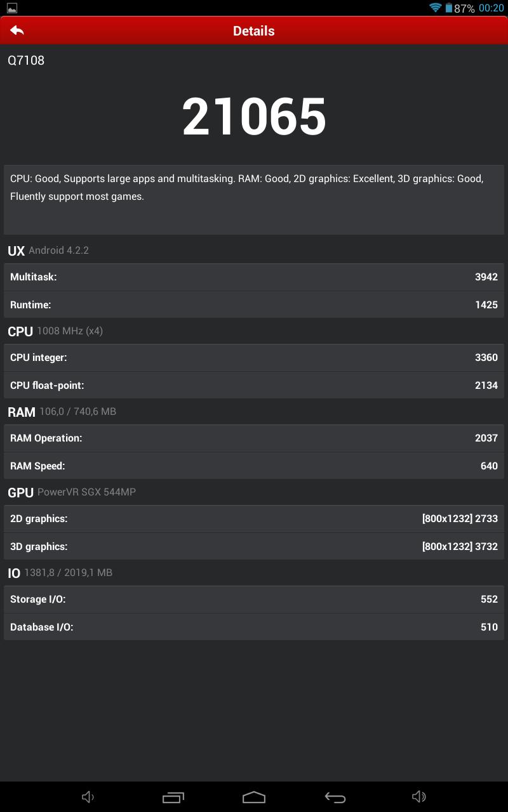The image size is (508, 812).
Task: Tap the total score 21065
Action: click(x=254, y=117)
